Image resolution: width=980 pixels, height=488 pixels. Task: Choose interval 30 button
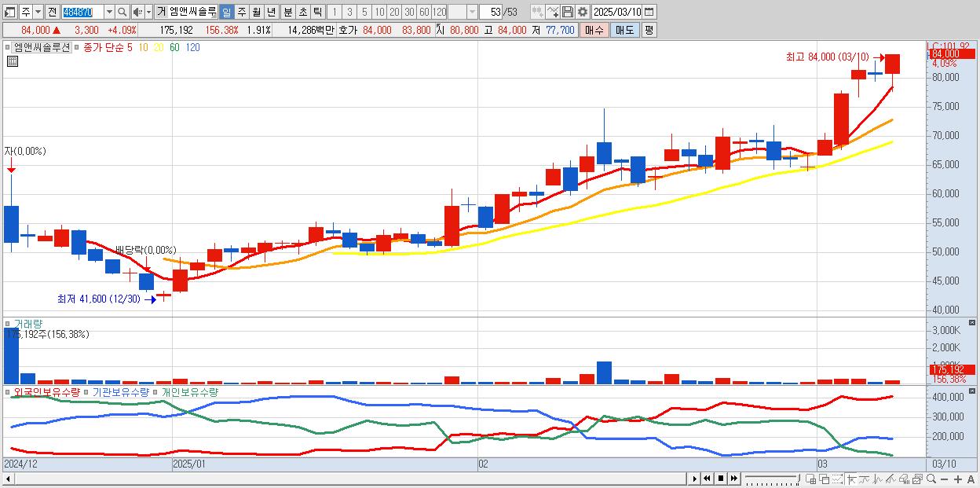[409, 12]
